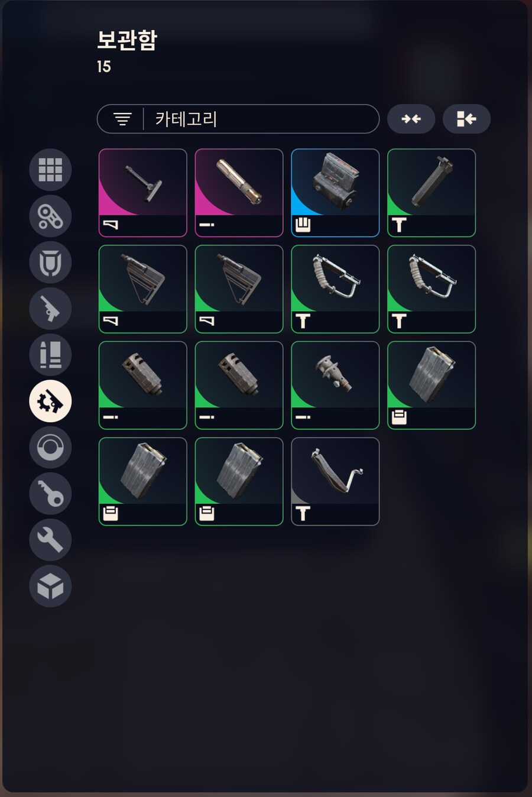
Task: Select the wrench tools category
Action: click(50, 540)
